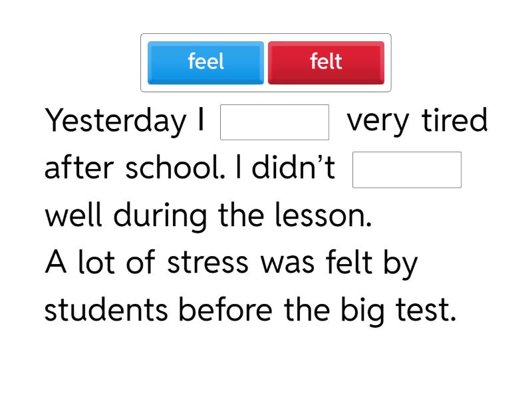Click the word "students" in the last line
This screenshot has width=532, height=399.
(106, 309)
